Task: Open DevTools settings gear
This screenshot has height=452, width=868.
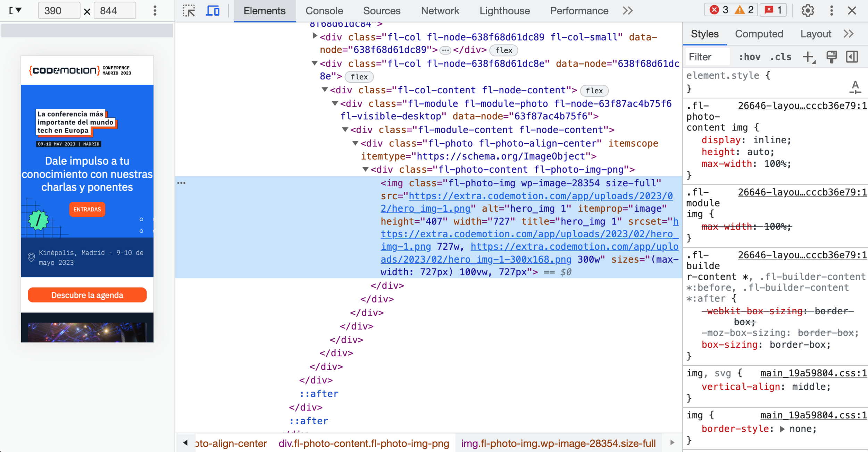Action: 808,11
